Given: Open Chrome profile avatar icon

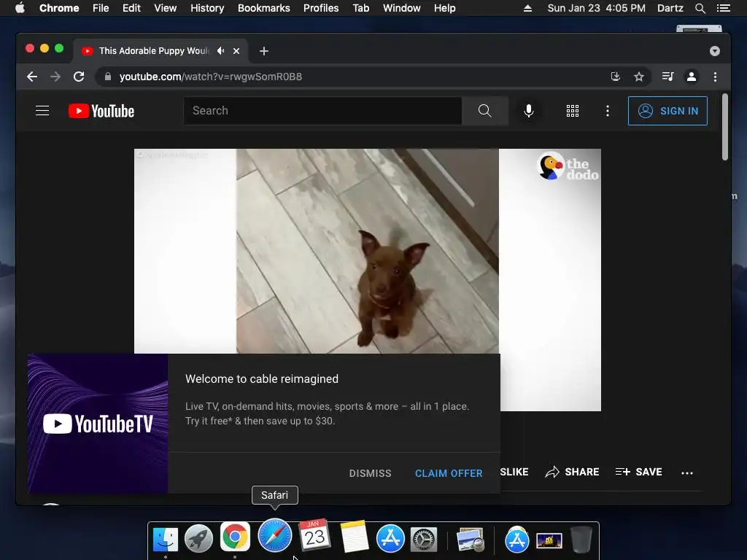Looking at the screenshot, I should (692, 77).
